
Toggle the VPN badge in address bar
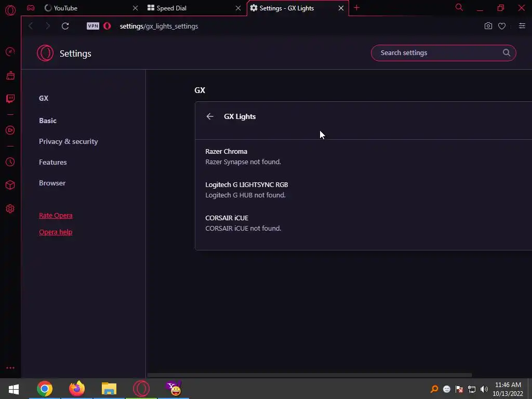(x=93, y=26)
